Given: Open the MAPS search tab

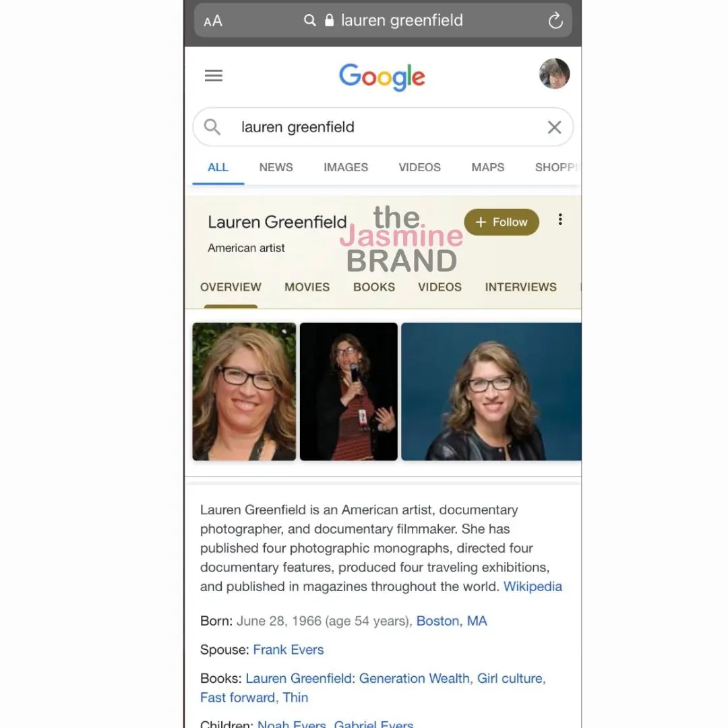Looking at the screenshot, I should [x=487, y=167].
